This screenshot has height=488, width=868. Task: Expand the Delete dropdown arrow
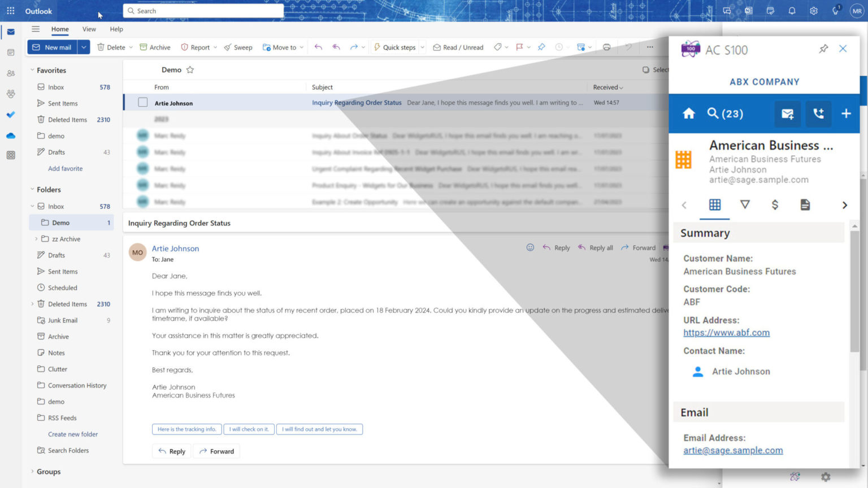(131, 47)
